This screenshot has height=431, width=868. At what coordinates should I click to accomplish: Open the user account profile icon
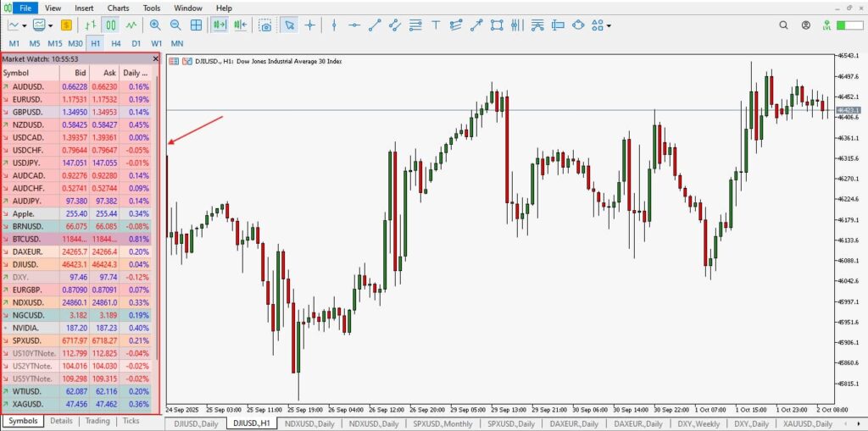(828, 25)
